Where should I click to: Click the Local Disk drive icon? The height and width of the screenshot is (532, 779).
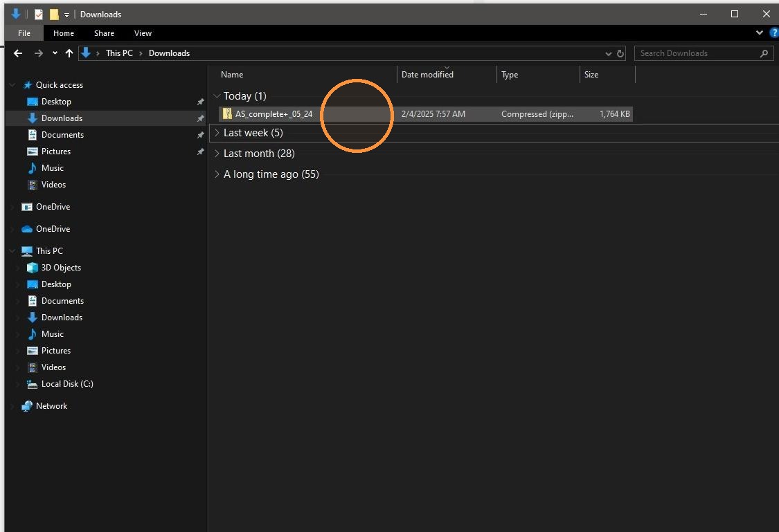(x=33, y=384)
